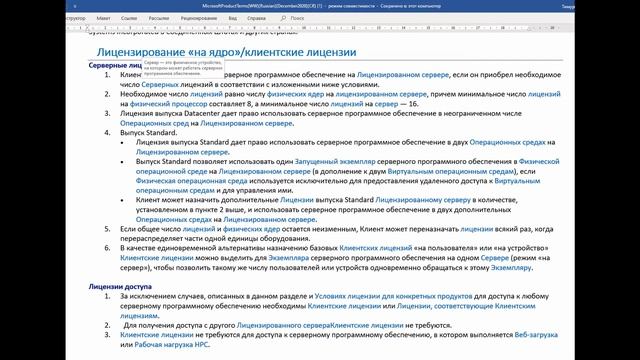Follow the Веб-загрузка link

[x=536, y=335]
